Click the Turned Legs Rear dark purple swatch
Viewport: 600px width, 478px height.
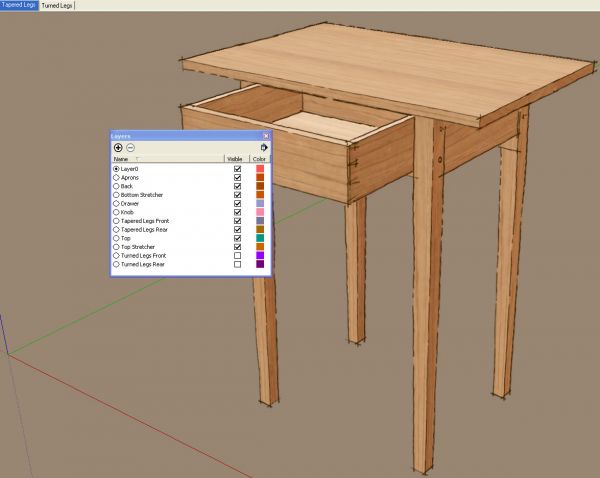260,264
